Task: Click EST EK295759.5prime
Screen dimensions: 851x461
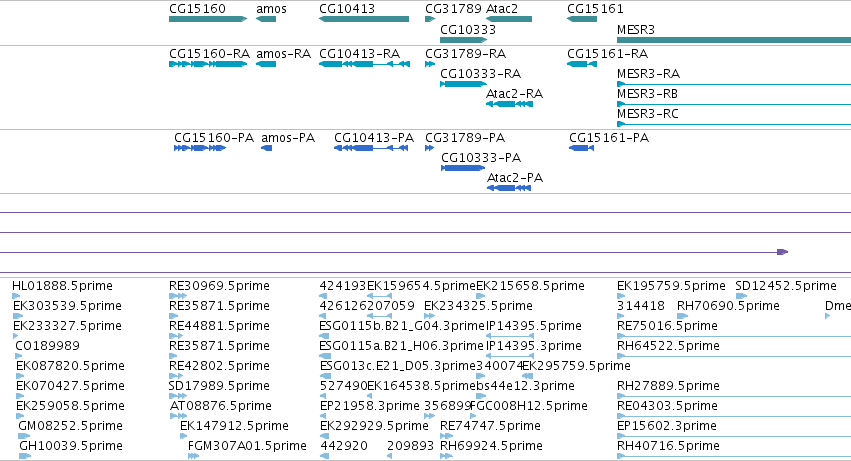Action: tap(576, 366)
